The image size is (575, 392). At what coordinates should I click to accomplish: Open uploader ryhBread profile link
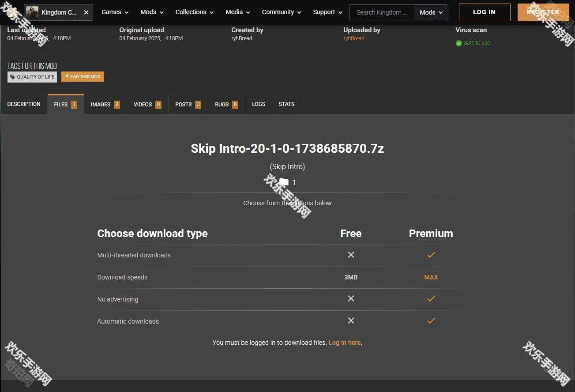click(353, 38)
